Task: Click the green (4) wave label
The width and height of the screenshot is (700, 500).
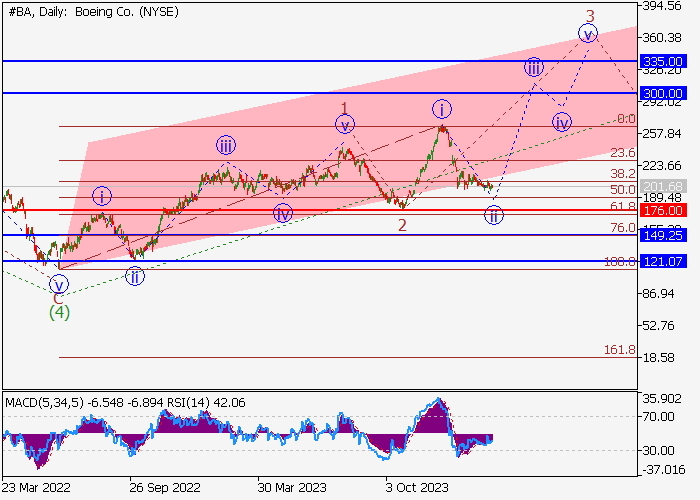Action: (x=59, y=312)
